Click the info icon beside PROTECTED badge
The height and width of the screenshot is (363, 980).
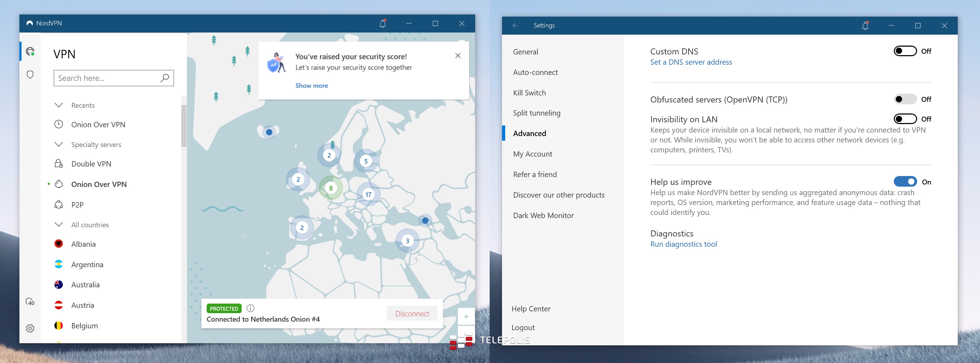250,308
